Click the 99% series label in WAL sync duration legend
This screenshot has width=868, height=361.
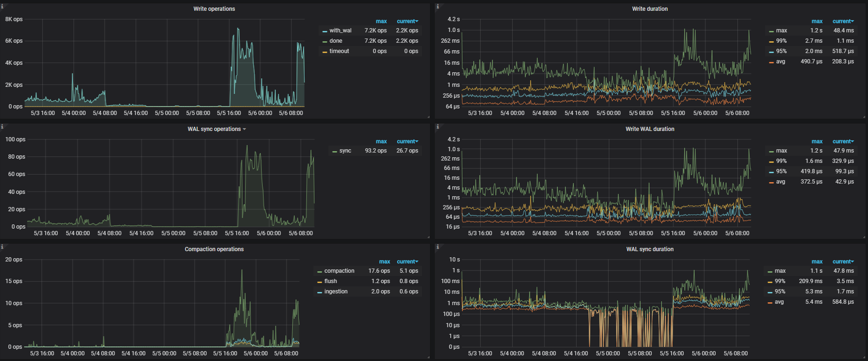point(780,281)
